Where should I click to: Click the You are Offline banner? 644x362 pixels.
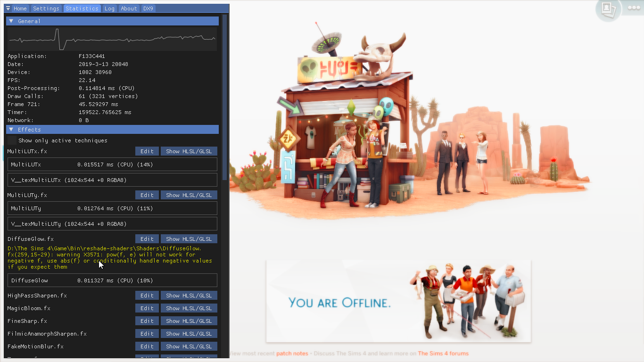(398, 301)
